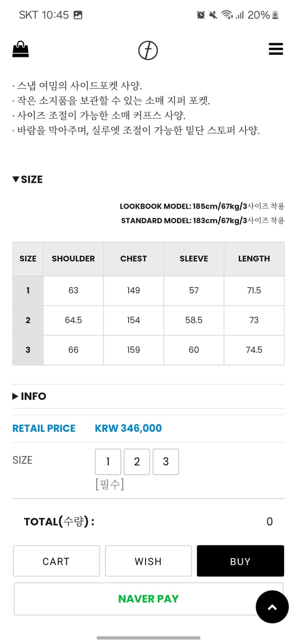Tap the brand logo at top center
297x644 pixels.
coord(148,49)
